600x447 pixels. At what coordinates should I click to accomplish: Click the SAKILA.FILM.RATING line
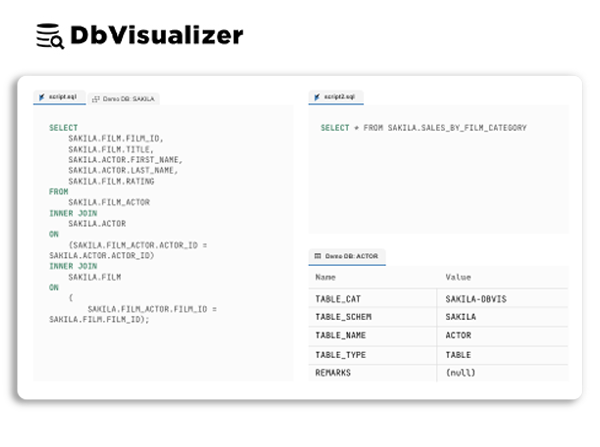coord(111,181)
